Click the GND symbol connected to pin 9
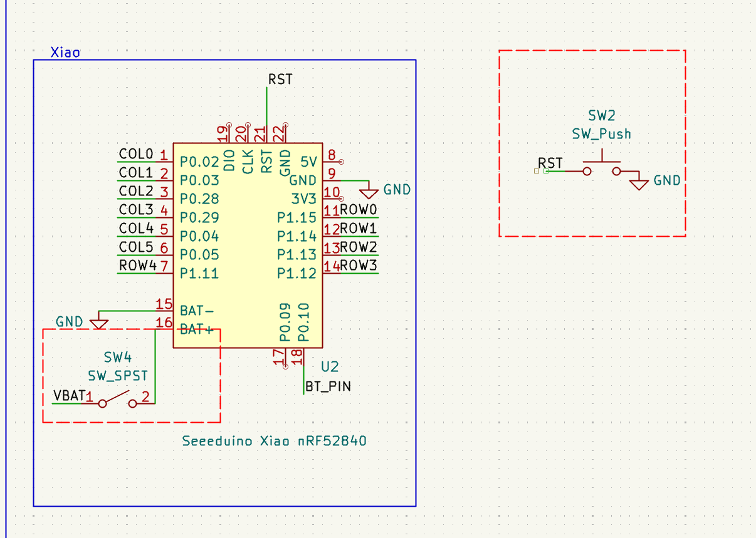 [x=369, y=189]
